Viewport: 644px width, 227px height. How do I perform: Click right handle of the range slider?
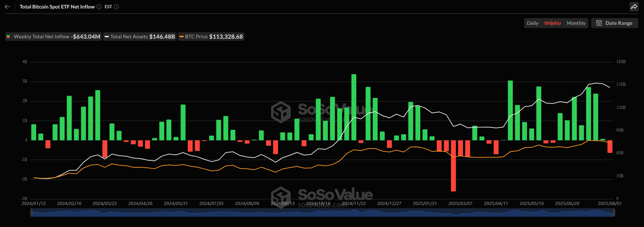click(x=614, y=212)
